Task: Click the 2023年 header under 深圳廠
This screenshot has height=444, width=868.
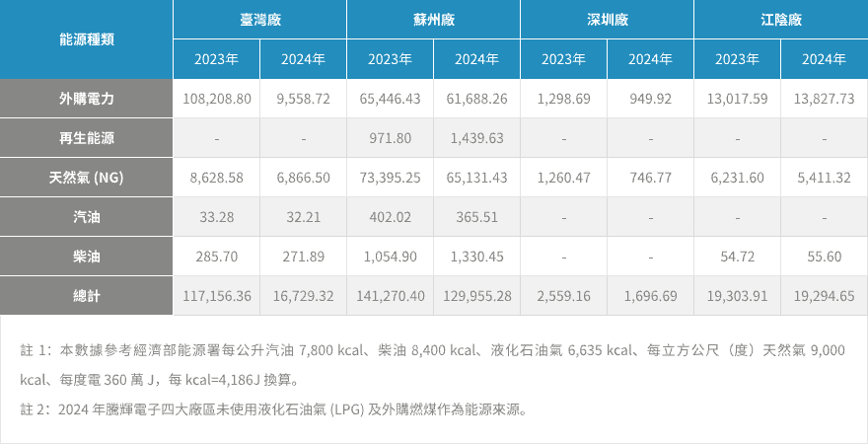Action: click(x=563, y=59)
